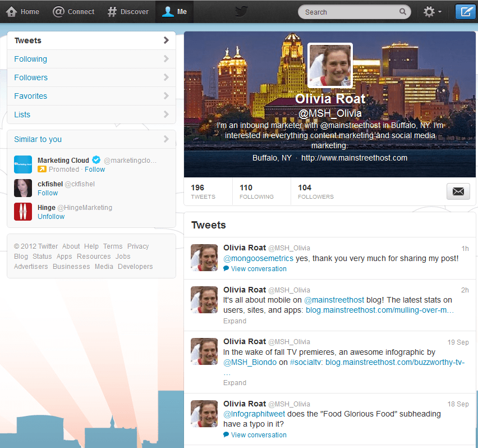The width and height of the screenshot is (478, 448).
Task: Open the Following row chevron
Action: 166,59
